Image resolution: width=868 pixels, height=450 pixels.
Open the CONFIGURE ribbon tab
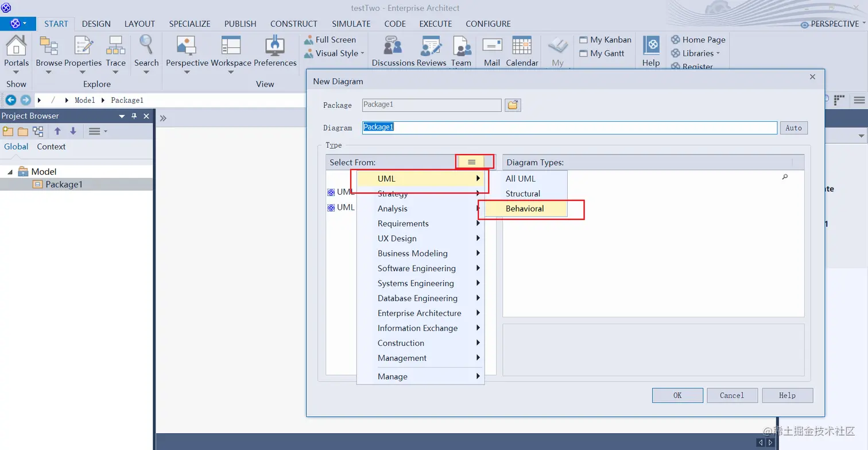(x=488, y=24)
